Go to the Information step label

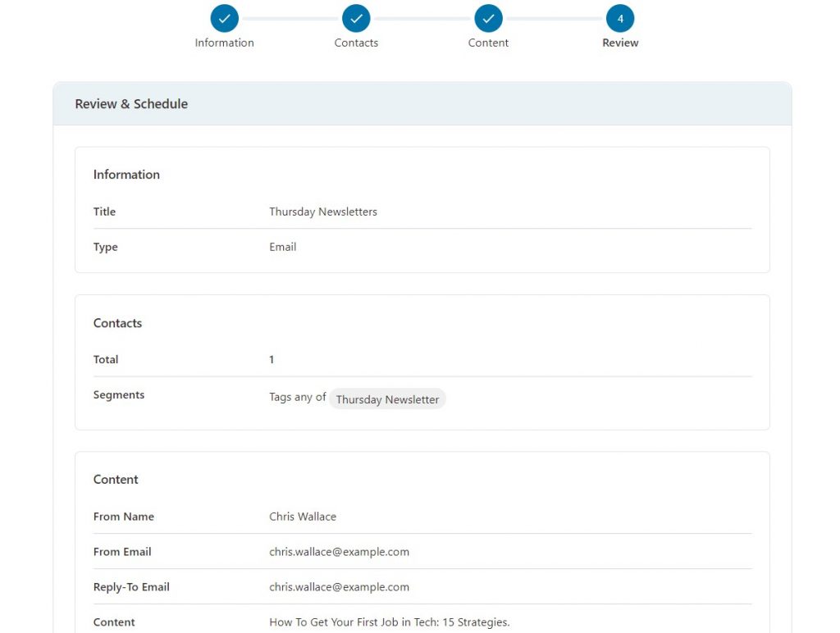pyautogui.click(x=225, y=43)
